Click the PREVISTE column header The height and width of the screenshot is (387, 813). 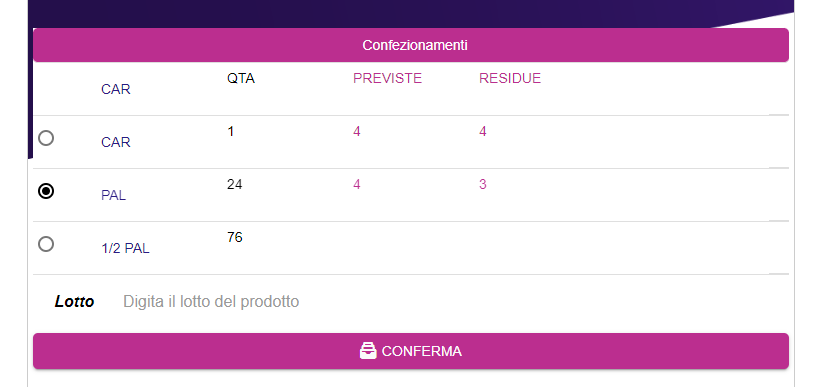pos(387,78)
